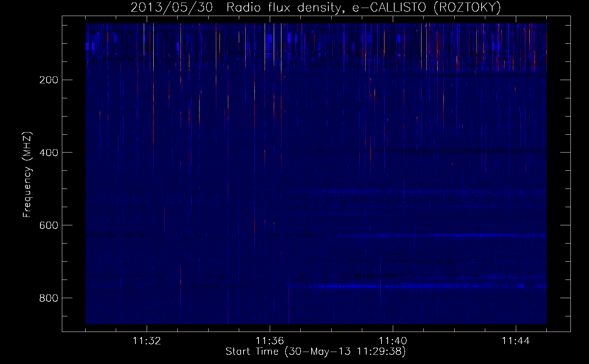Click the plot title '2013/05/30 Radio flux density, e-CALLISTO (ROZTOKY)'

pos(316,7)
